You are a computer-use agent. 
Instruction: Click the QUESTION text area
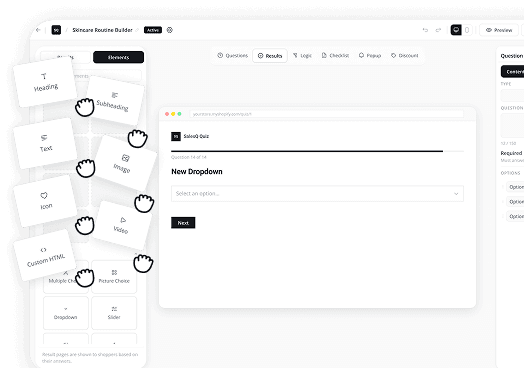coord(513,125)
